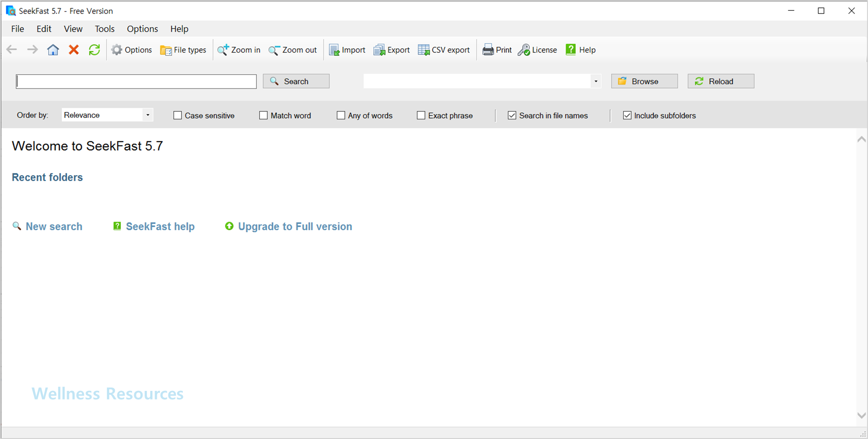Click the Recent folders heading

[47, 177]
